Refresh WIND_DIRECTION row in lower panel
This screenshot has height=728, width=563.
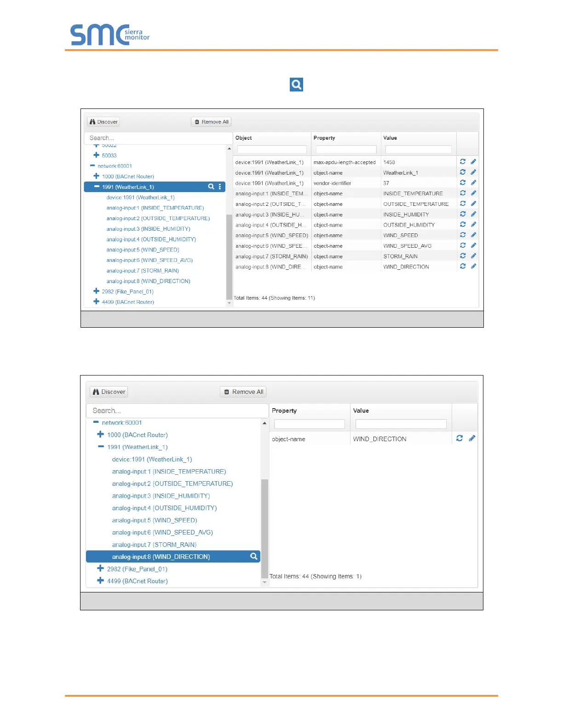point(460,438)
